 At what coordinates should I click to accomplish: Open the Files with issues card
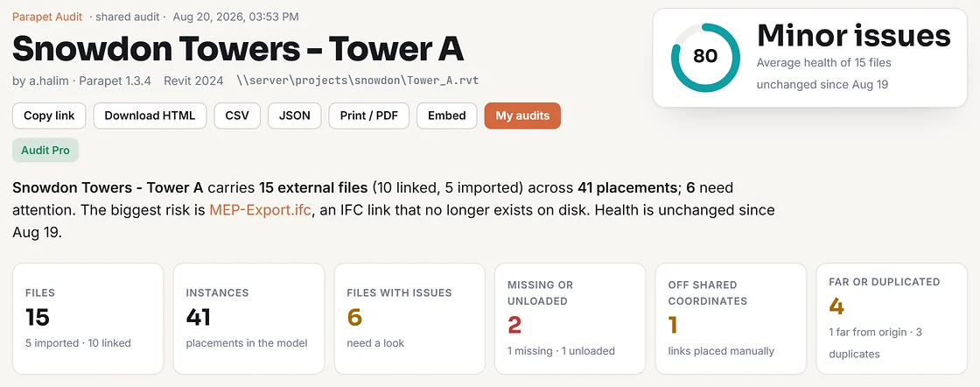tap(409, 318)
